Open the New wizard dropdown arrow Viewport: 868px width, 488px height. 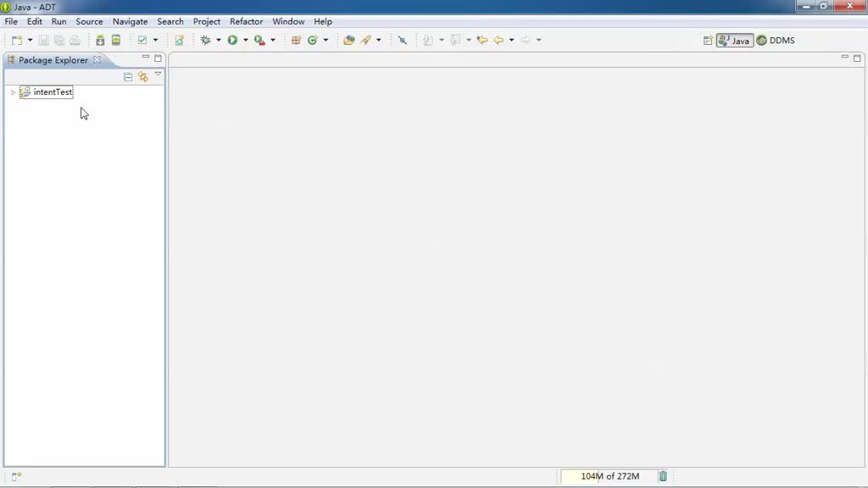[30, 40]
